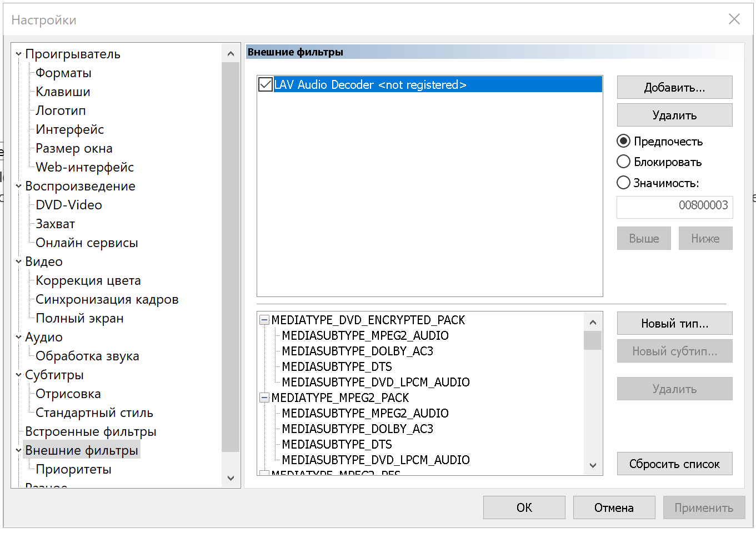Confirm settings with the OK button

(x=524, y=507)
